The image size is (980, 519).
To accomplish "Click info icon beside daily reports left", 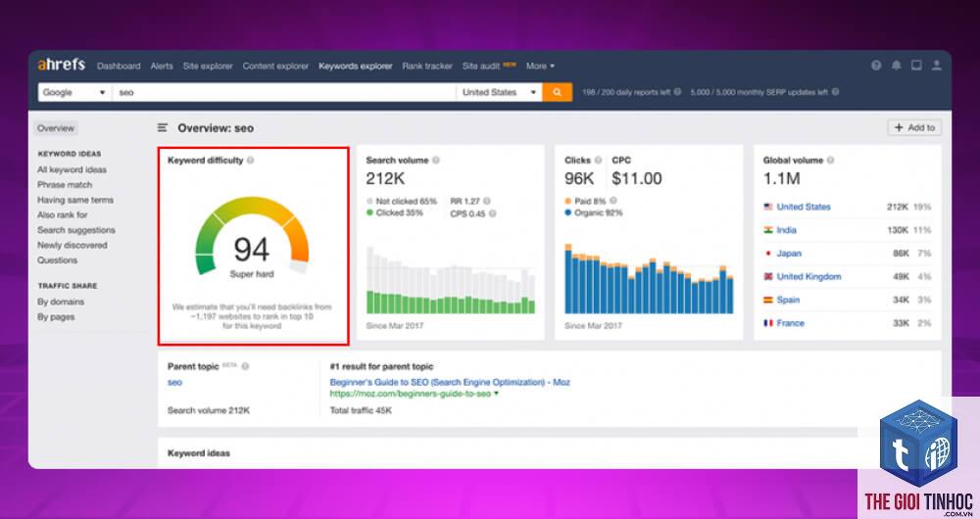I will pyautogui.click(x=677, y=92).
